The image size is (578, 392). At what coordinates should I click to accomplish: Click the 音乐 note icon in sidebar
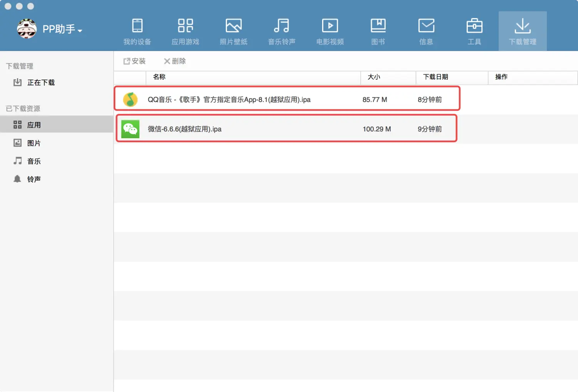[x=17, y=161]
